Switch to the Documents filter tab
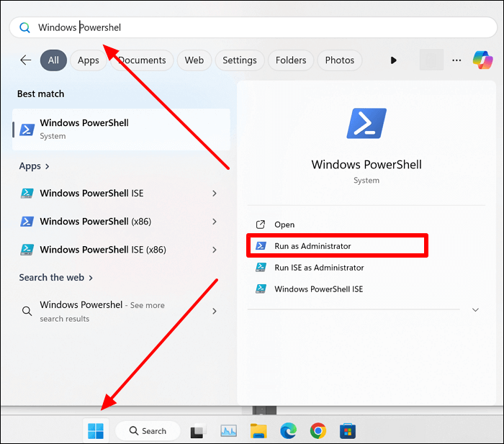The image size is (504, 444). coord(142,60)
